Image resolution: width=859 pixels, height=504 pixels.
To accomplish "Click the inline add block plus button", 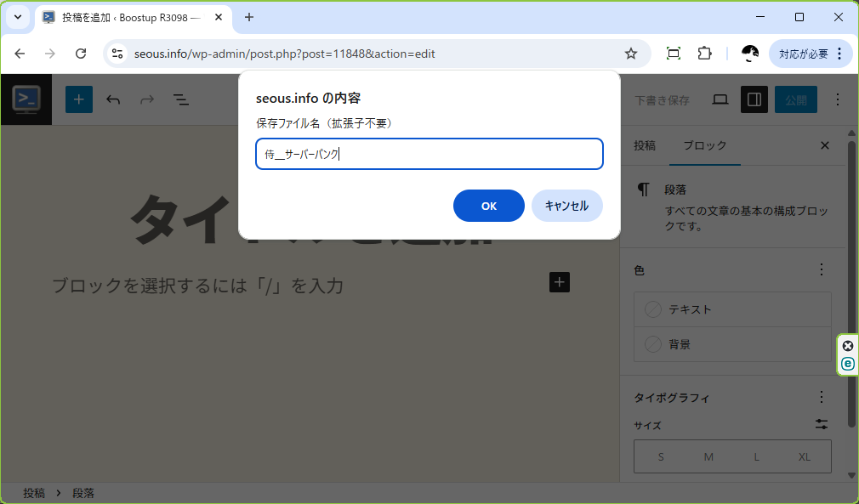I will click(559, 282).
